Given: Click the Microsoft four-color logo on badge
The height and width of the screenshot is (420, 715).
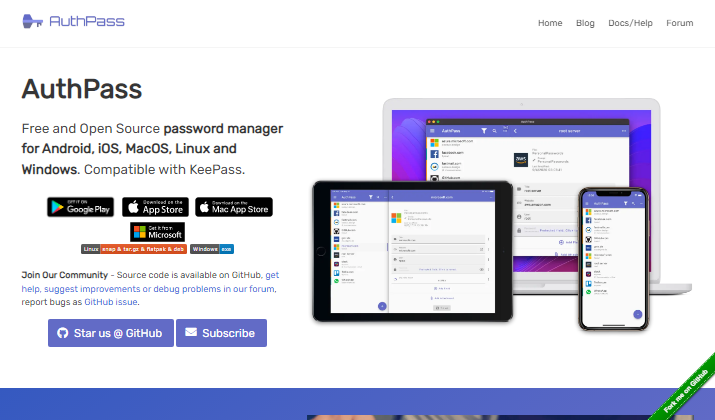Looking at the screenshot, I should (x=140, y=232).
